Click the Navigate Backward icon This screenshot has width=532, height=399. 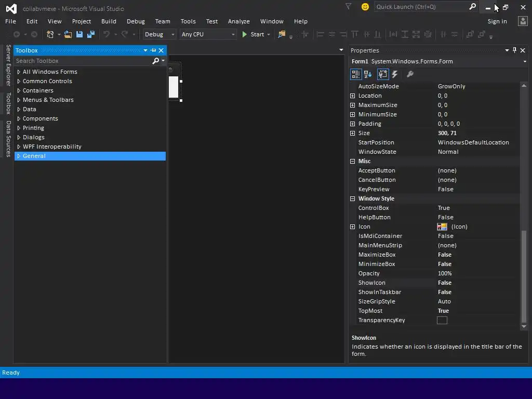point(16,34)
